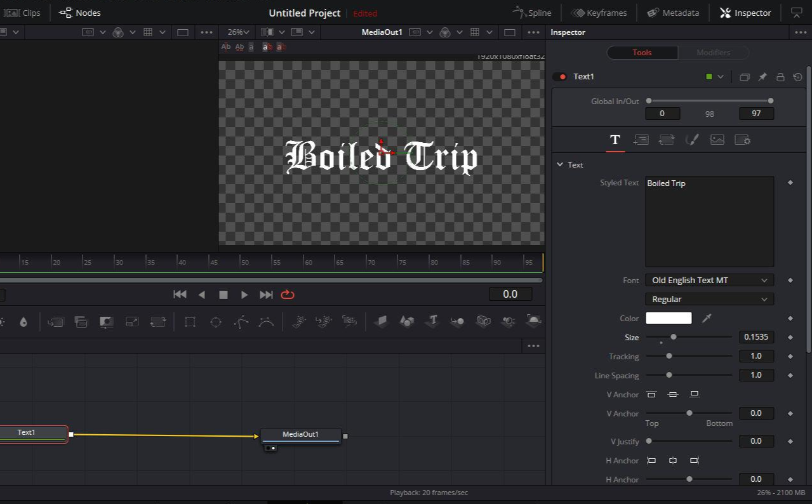The width and height of the screenshot is (812, 504).
Task: Open the font style dropdown showing Regular
Action: pos(709,299)
